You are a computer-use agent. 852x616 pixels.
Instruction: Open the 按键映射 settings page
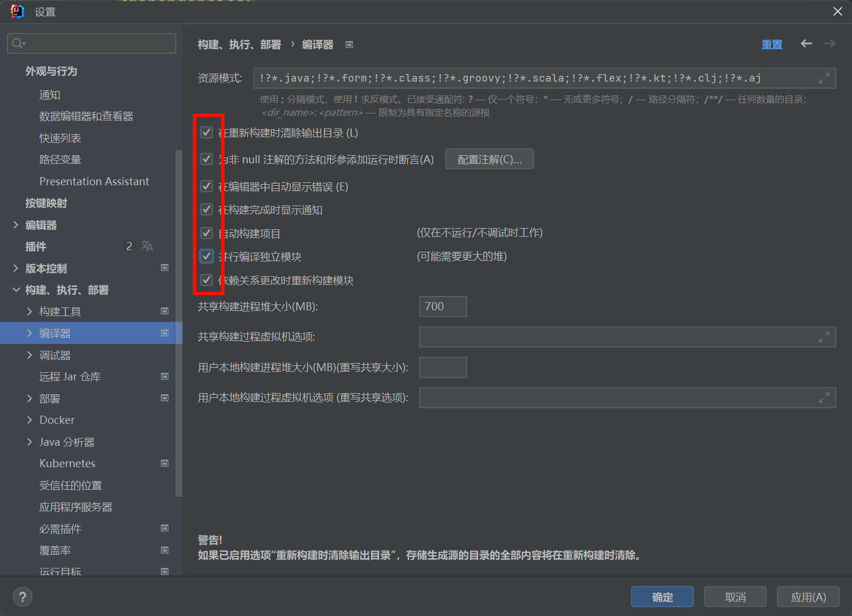tap(46, 203)
